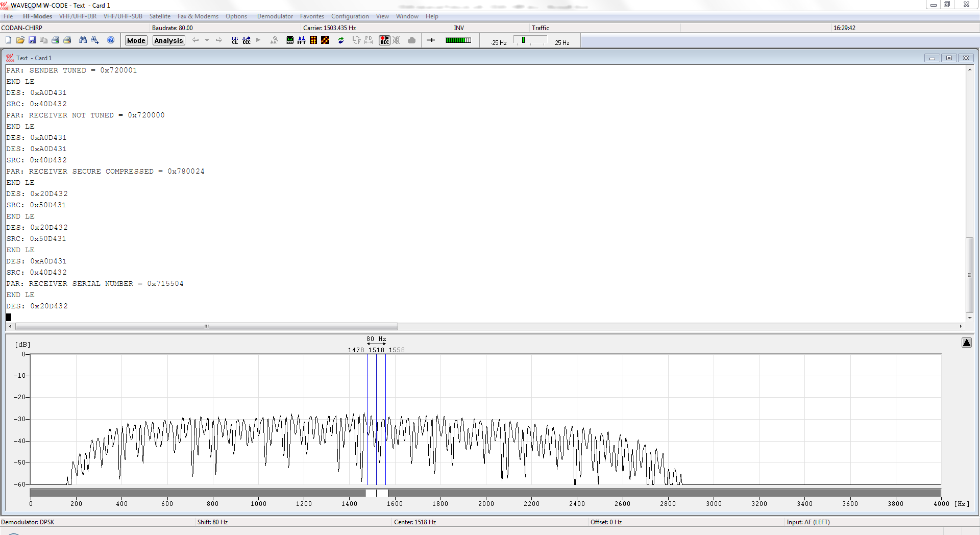
Task: Click the text window scroll-down arrow
Action: [969, 318]
